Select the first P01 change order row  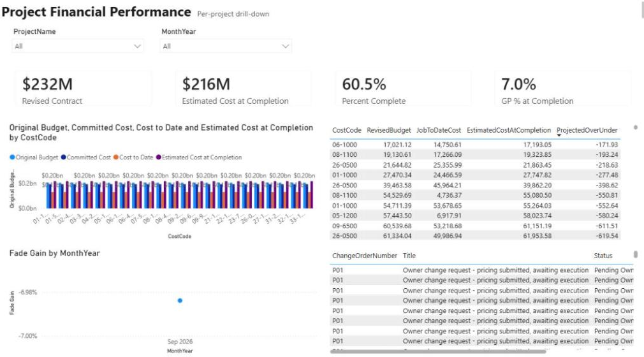481,270
